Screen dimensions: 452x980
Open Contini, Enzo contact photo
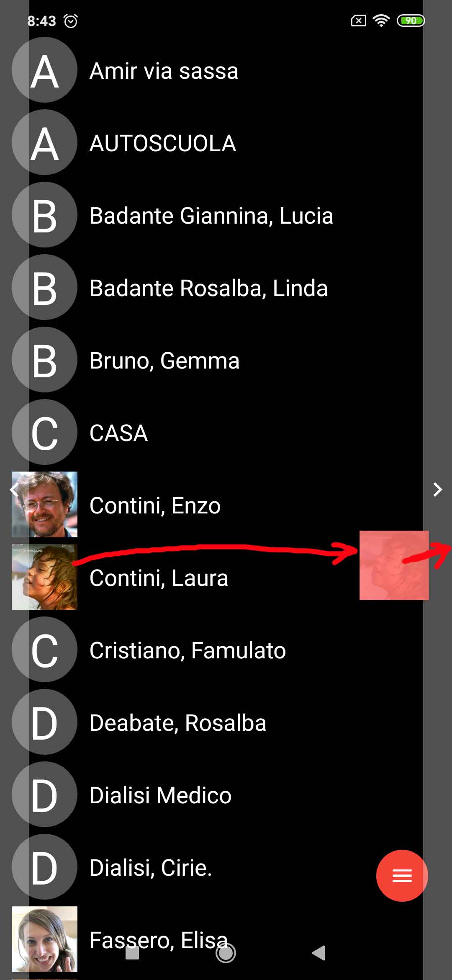pos(44,505)
